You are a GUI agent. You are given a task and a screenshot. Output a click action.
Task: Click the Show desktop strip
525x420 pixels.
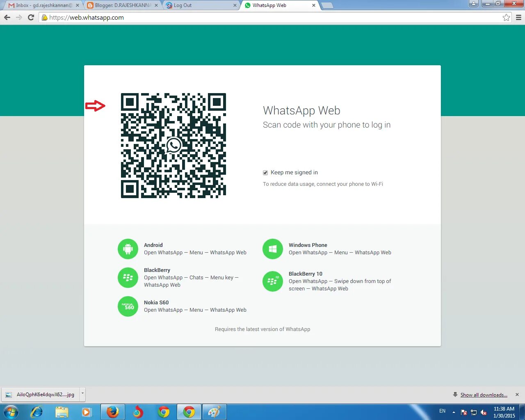coord(522,412)
